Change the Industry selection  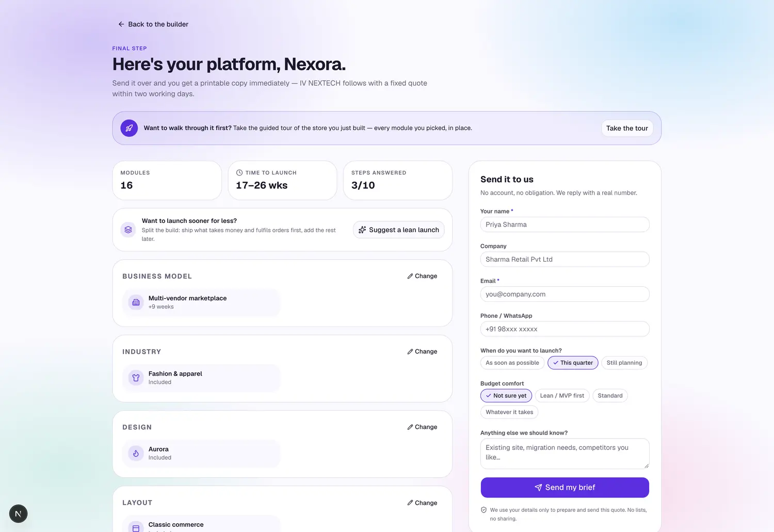tap(422, 351)
